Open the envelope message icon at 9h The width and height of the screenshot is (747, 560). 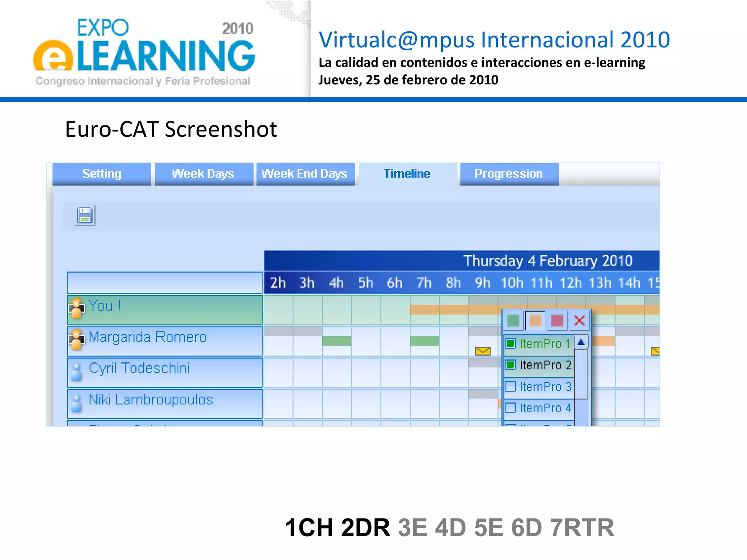[x=483, y=351]
